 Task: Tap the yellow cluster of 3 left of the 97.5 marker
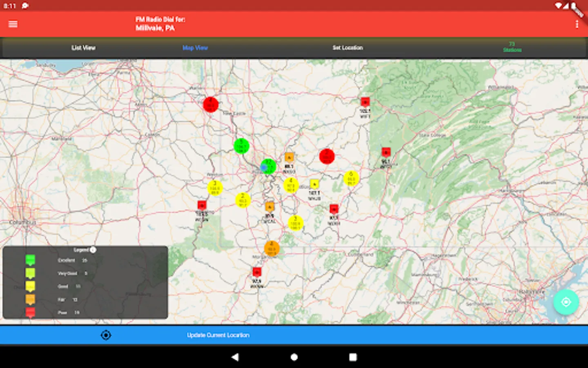tap(295, 223)
